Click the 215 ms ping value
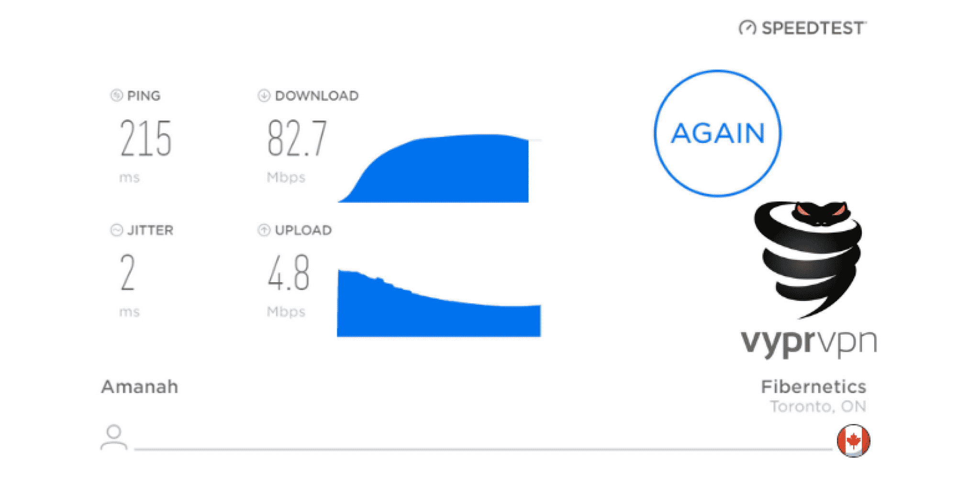980x490 pixels. (x=145, y=138)
